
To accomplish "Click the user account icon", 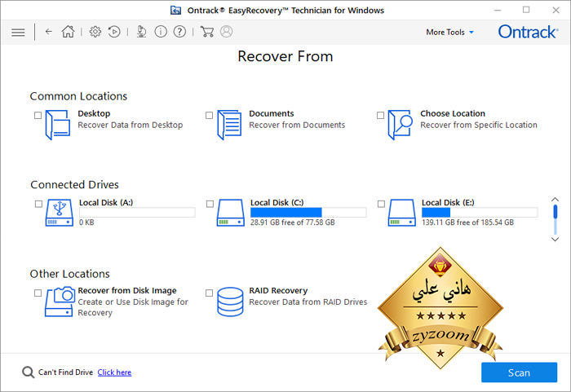I will [x=226, y=32].
